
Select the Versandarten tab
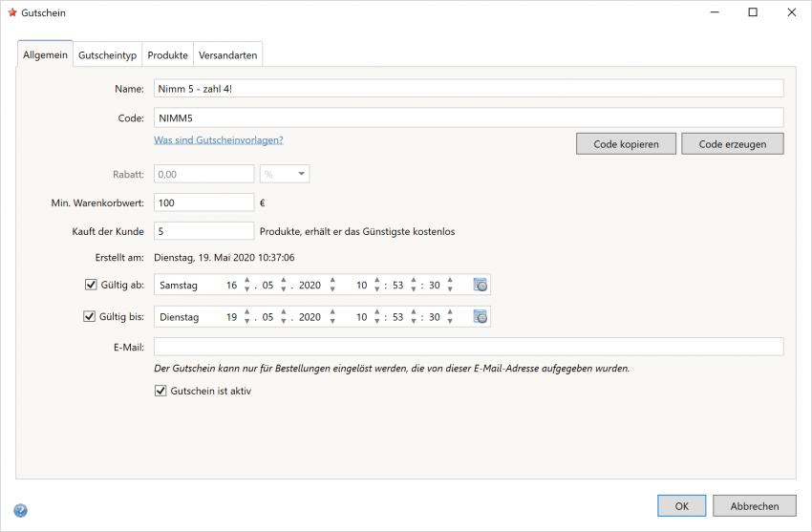click(x=227, y=55)
